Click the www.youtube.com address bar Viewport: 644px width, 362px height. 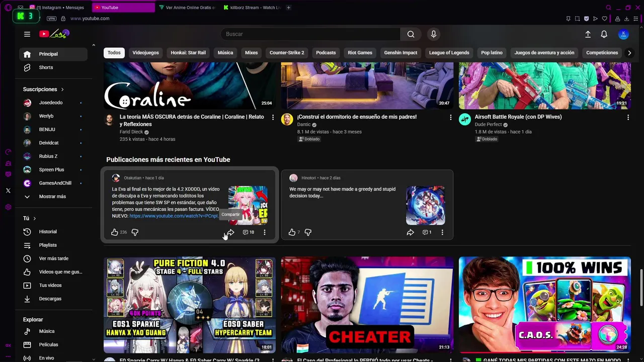[90, 19]
